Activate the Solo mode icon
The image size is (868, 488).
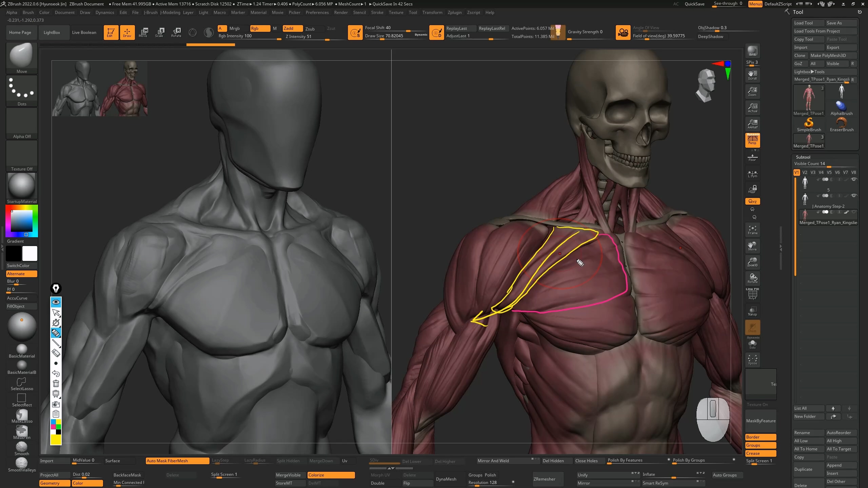coord(752,344)
